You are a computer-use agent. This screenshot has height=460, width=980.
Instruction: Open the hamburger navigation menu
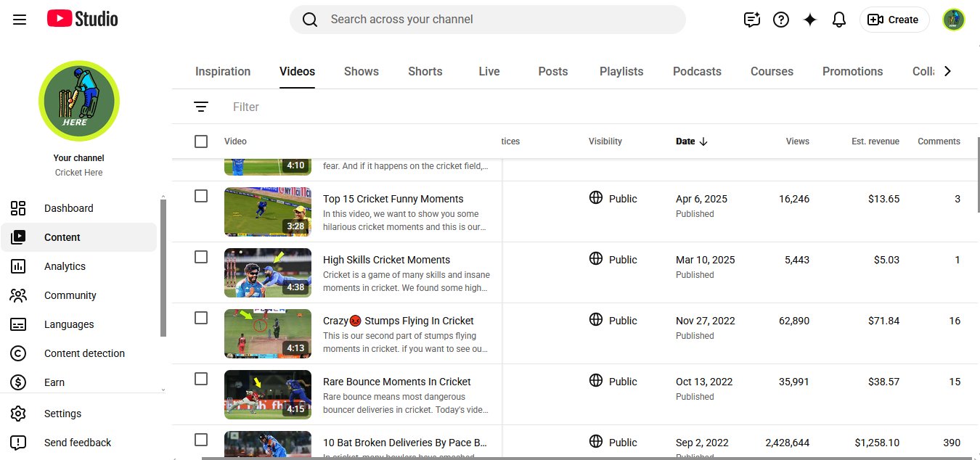[x=20, y=20]
